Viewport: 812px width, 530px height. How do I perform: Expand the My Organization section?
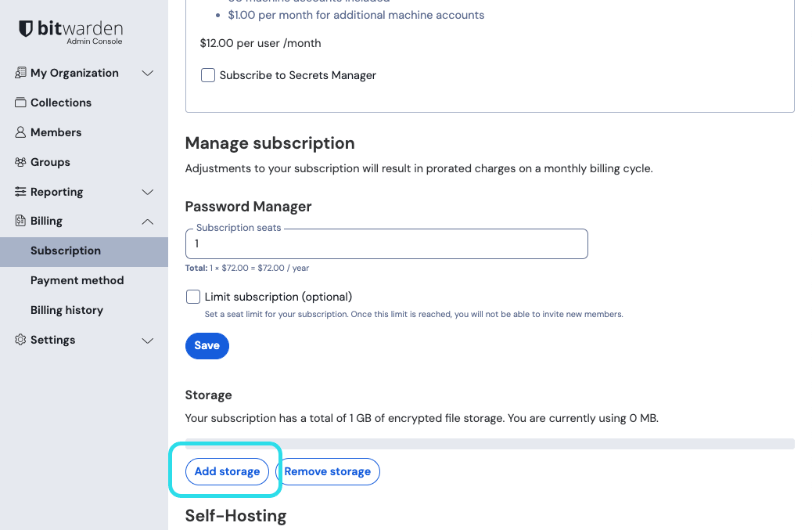[148, 72]
